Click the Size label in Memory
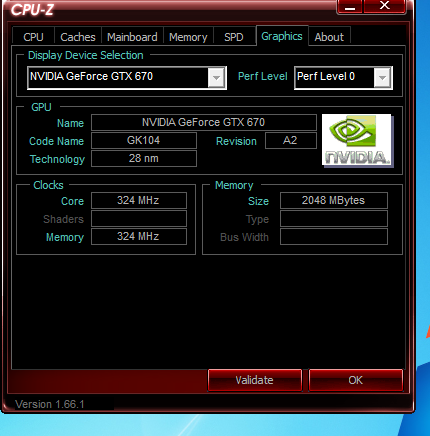 [x=258, y=201]
